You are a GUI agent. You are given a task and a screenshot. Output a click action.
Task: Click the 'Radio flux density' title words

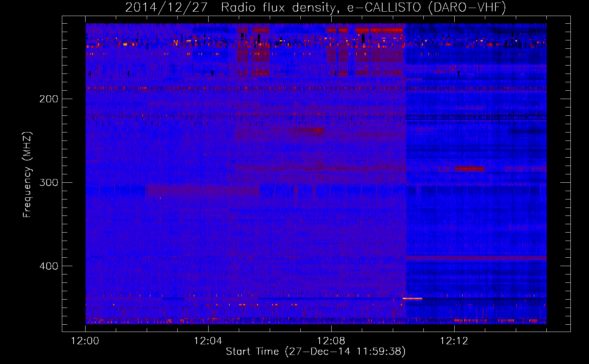point(280,7)
